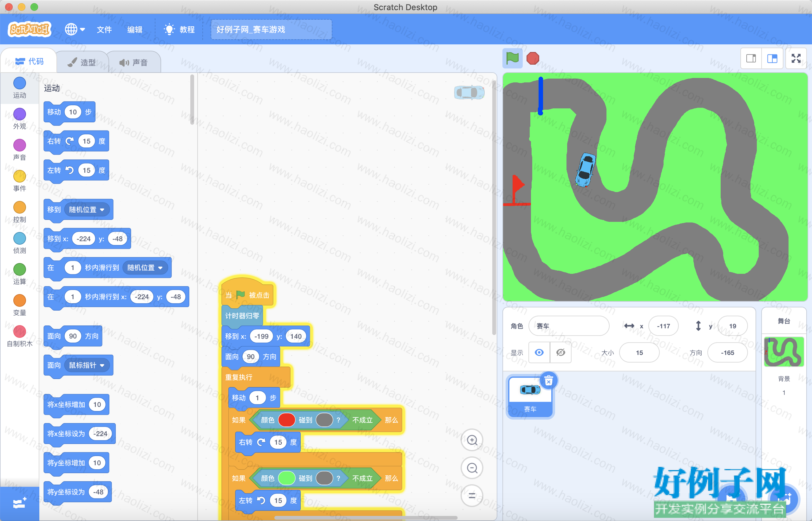Reset workspace zoom to default
Image resolution: width=812 pixels, height=521 pixels.
pos(472,496)
